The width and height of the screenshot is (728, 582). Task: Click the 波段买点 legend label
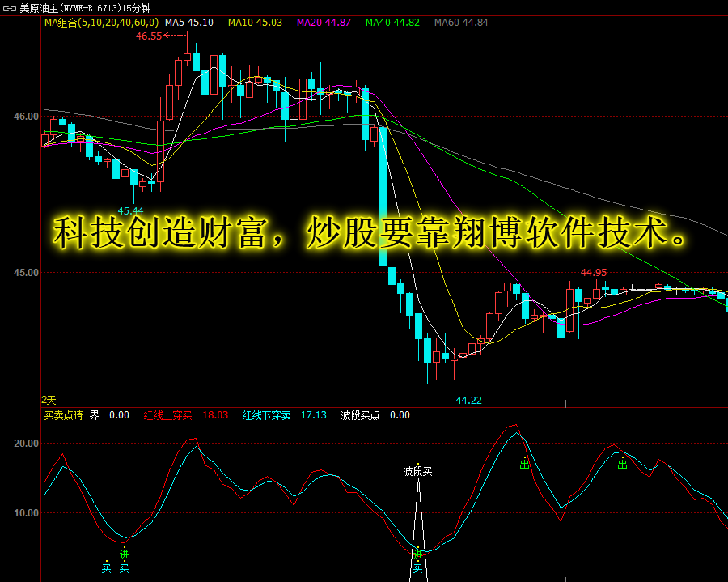tap(360, 415)
